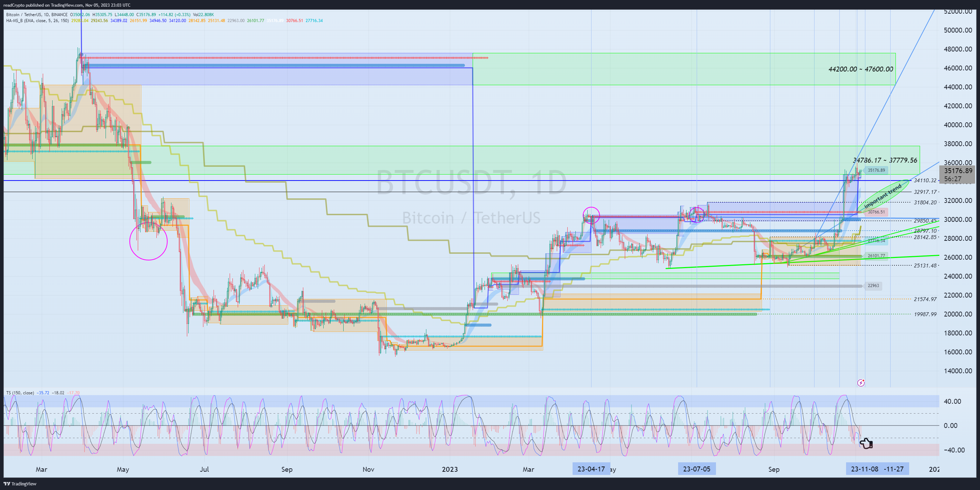
Task: Click the 22963.00 value in the HA-MS_B legend
Action: [236, 21]
